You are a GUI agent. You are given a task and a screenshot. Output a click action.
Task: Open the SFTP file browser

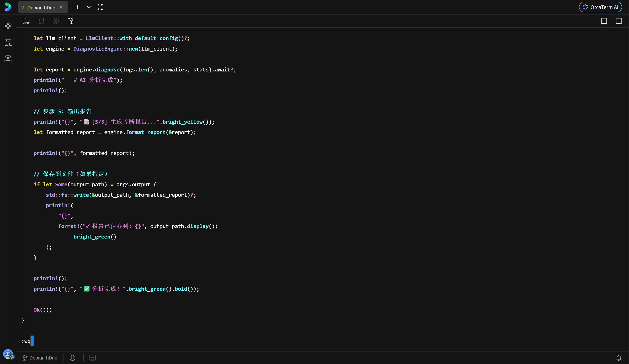(x=26, y=21)
